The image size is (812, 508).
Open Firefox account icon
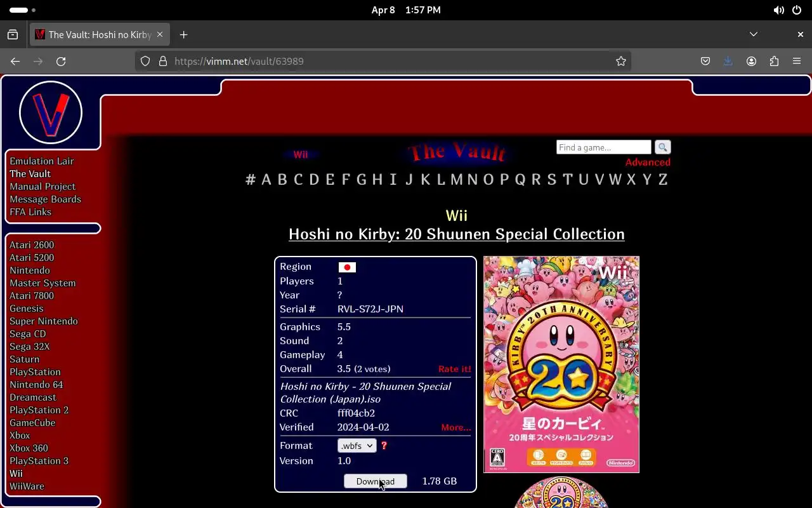[751, 61]
